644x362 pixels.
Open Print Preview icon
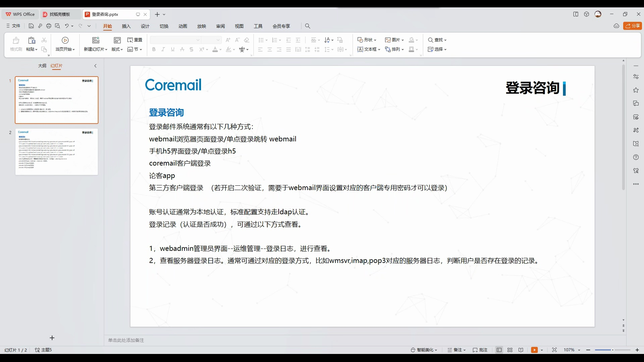[57, 26]
